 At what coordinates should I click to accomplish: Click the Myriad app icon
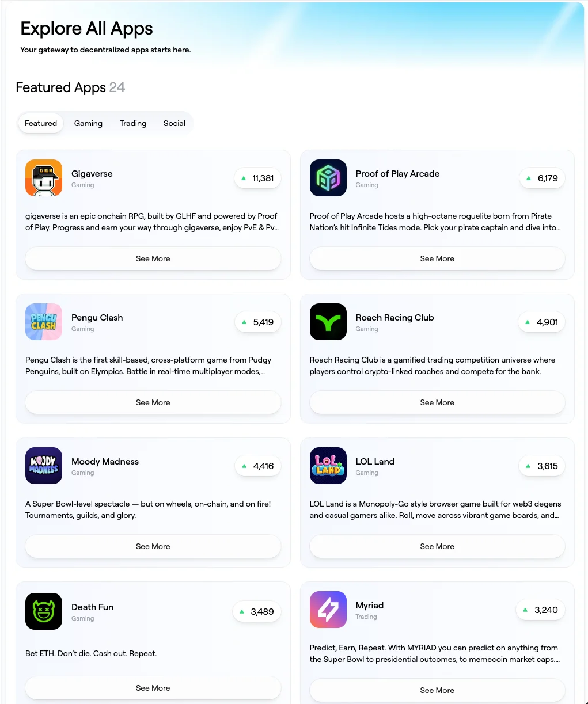[328, 610]
